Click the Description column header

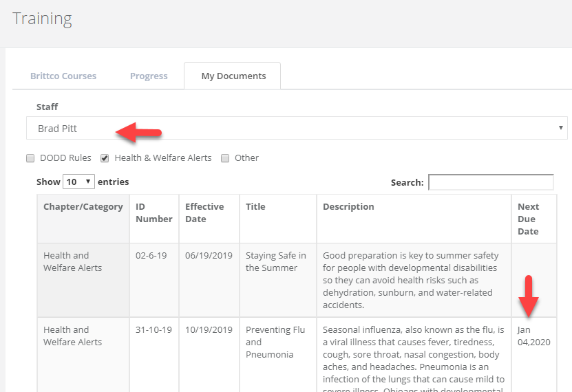tap(348, 206)
